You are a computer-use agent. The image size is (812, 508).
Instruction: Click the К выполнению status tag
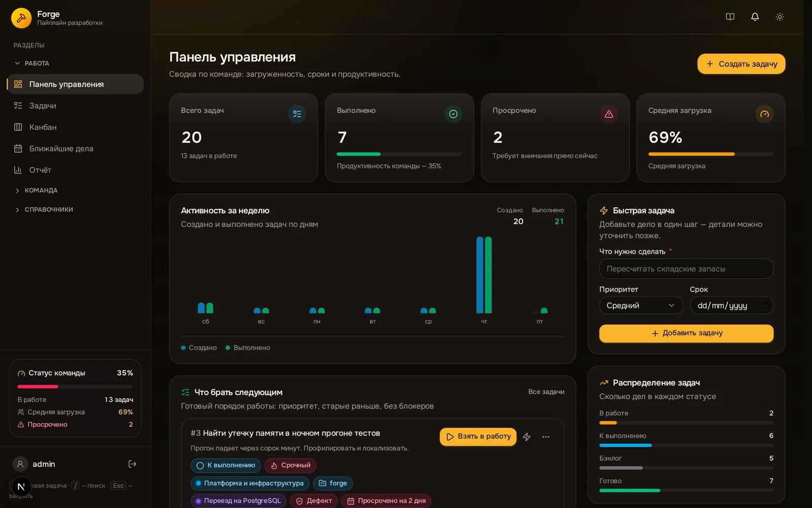click(226, 465)
